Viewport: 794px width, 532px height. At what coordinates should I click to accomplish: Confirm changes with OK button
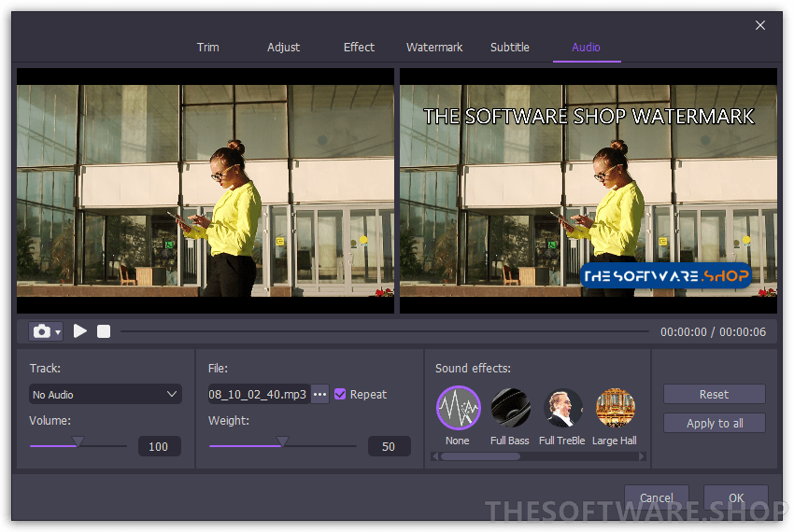pyautogui.click(x=736, y=498)
